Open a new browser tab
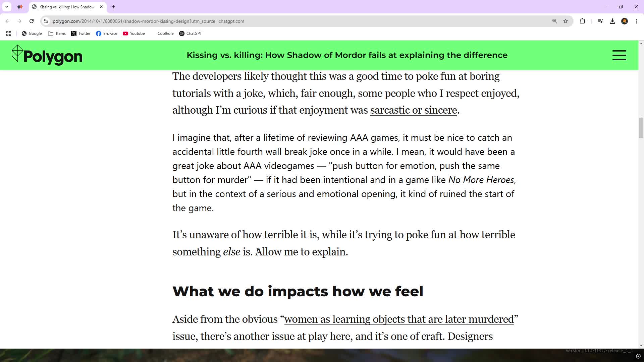This screenshot has width=644, height=362. (113, 7)
